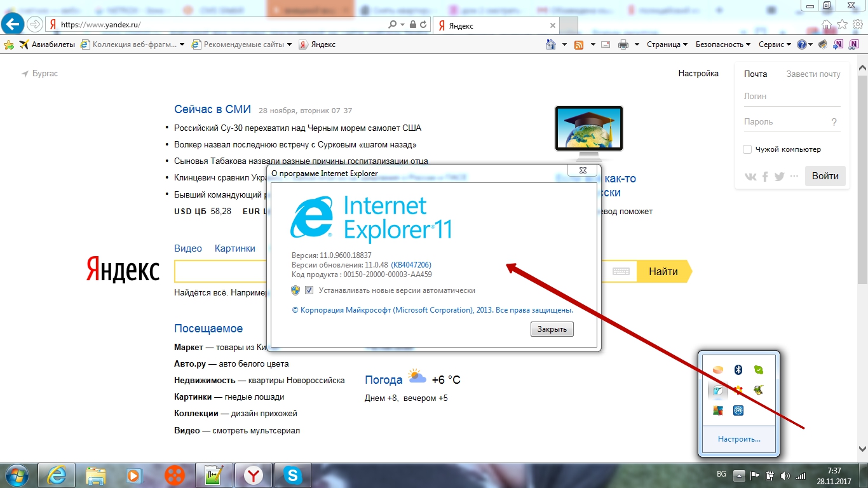The width and height of the screenshot is (868, 488).
Task: Click the Bluetooth icon in tray popup
Action: (738, 370)
